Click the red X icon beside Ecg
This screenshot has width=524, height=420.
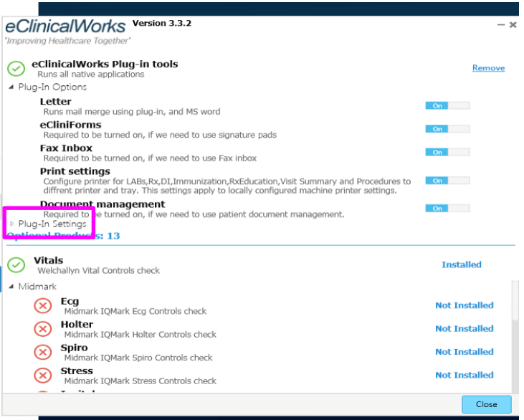43,305
